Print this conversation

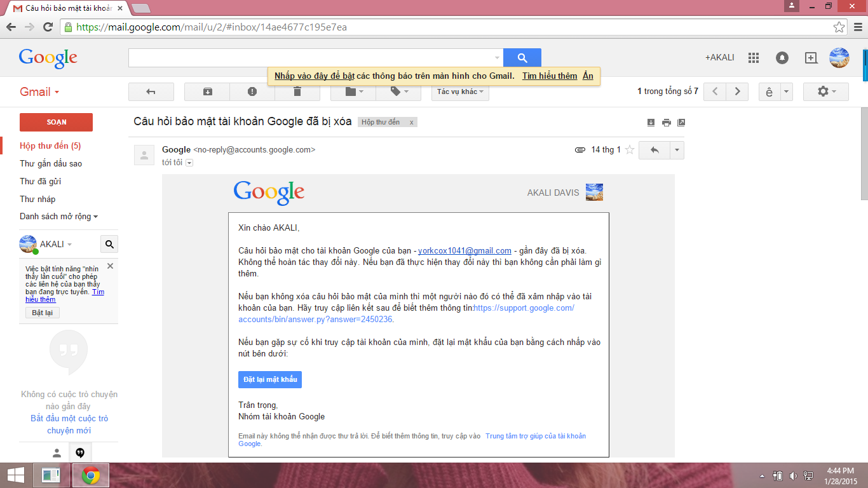click(666, 123)
